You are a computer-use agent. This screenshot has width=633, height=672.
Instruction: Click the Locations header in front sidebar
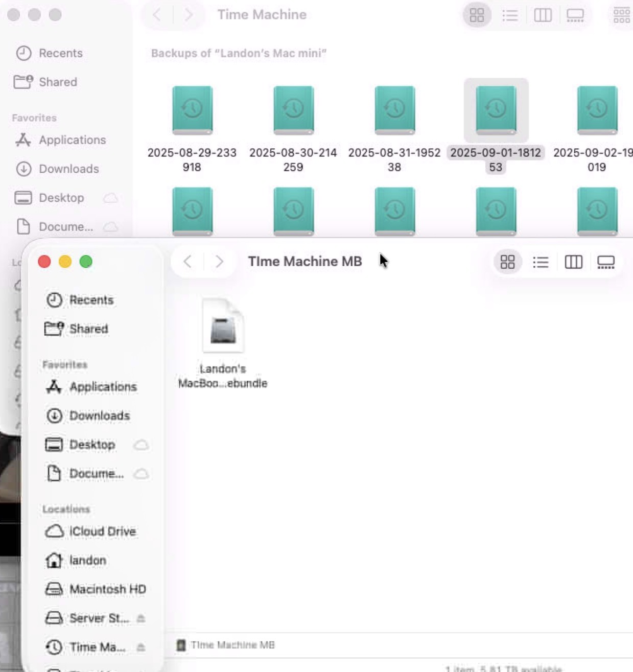tap(66, 509)
